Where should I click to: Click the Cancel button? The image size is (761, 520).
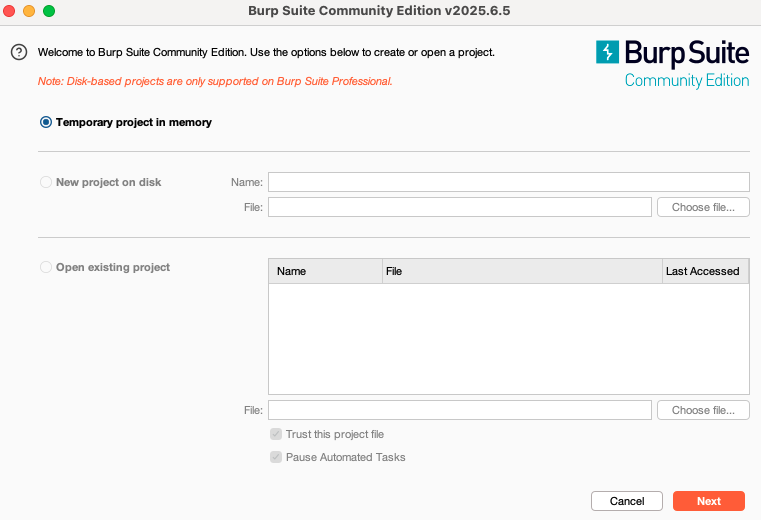(627, 501)
